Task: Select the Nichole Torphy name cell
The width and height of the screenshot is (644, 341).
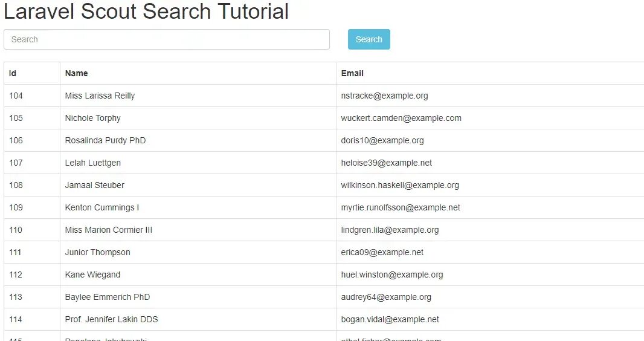Action: pyautogui.click(x=93, y=118)
